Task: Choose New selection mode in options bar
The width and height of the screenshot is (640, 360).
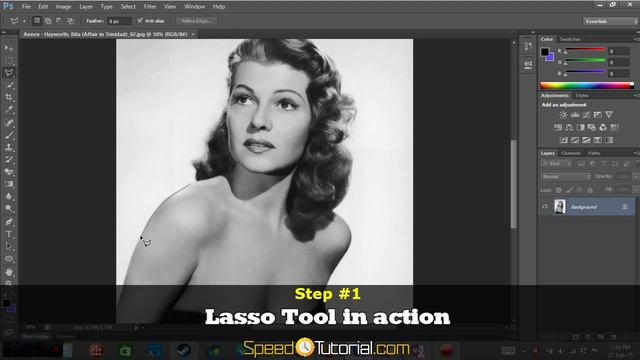Action: (x=37, y=20)
